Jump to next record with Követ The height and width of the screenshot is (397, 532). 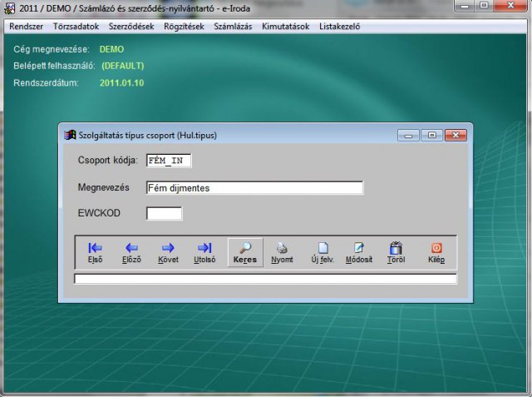pyautogui.click(x=168, y=252)
